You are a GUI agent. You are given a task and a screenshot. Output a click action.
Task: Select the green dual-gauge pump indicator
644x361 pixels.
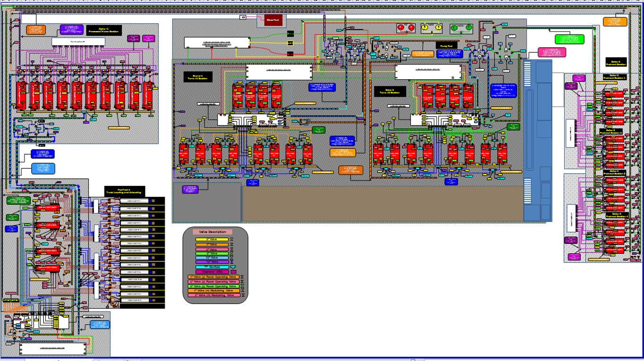pyautogui.click(x=461, y=28)
